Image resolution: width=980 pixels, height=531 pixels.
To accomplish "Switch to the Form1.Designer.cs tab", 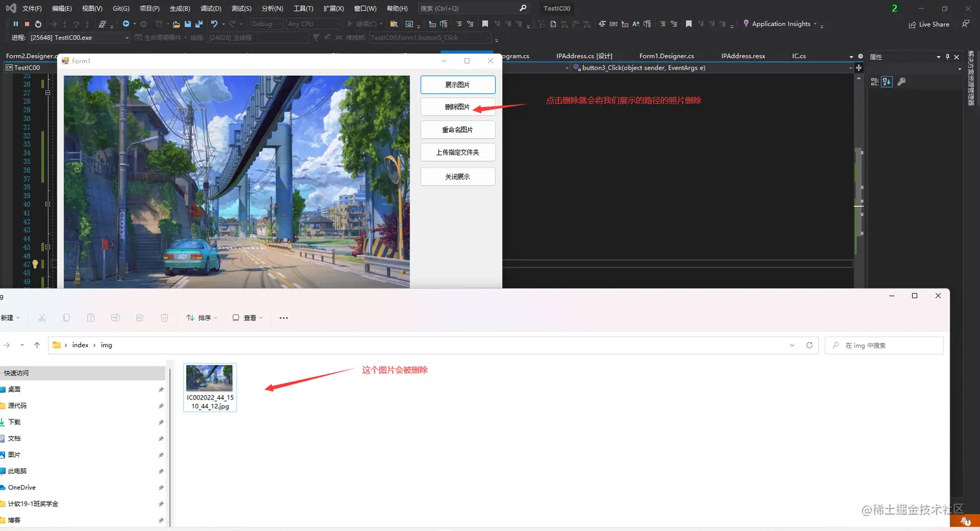I will click(x=666, y=56).
